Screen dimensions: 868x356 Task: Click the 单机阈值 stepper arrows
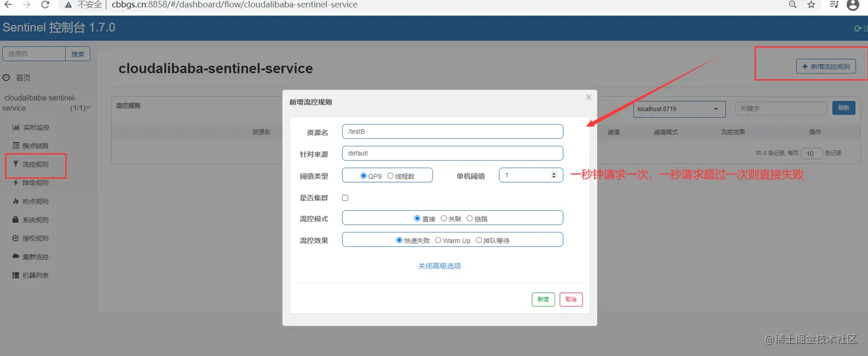[553, 175]
